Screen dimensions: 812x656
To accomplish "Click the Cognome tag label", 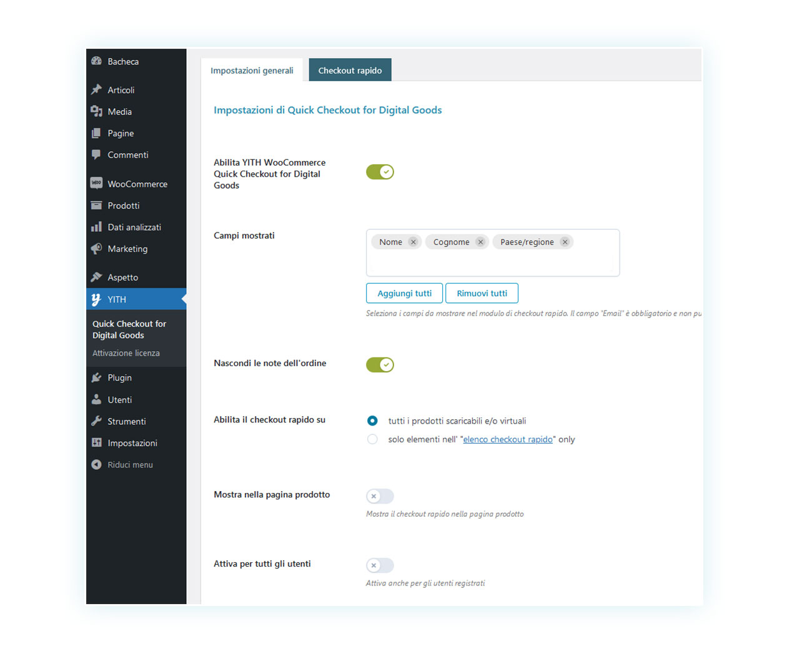I will point(451,242).
